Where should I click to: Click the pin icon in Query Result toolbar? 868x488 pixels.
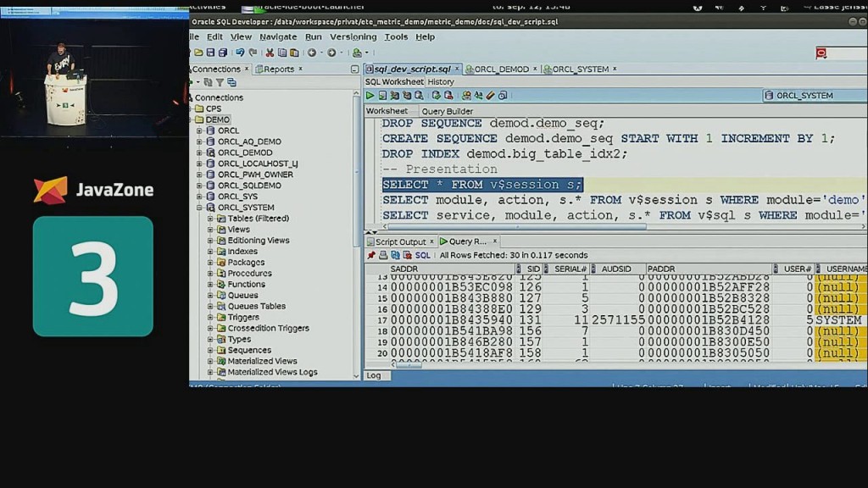coord(371,255)
